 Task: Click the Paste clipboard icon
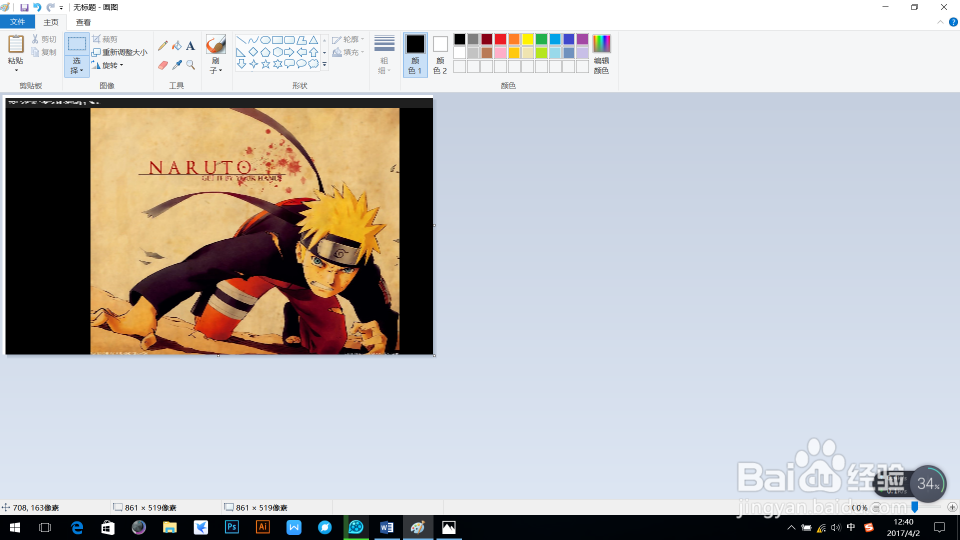point(15,44)
